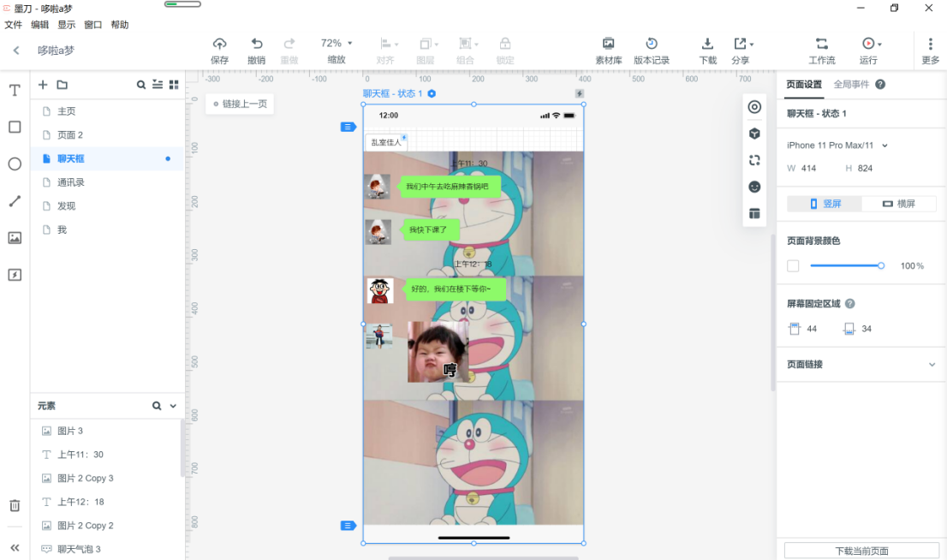Select the Line drawing tool
The image size is (947, 560).
tap(15, 201)
